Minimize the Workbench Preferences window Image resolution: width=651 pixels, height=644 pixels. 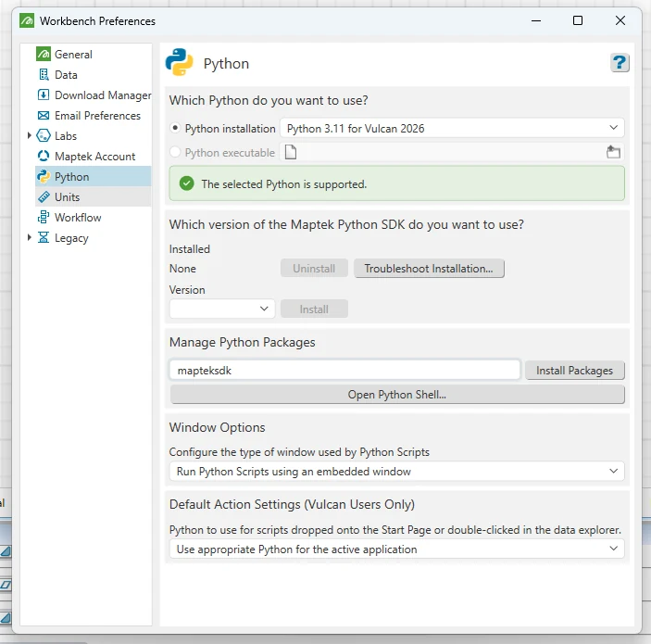(x=536, y=20)
